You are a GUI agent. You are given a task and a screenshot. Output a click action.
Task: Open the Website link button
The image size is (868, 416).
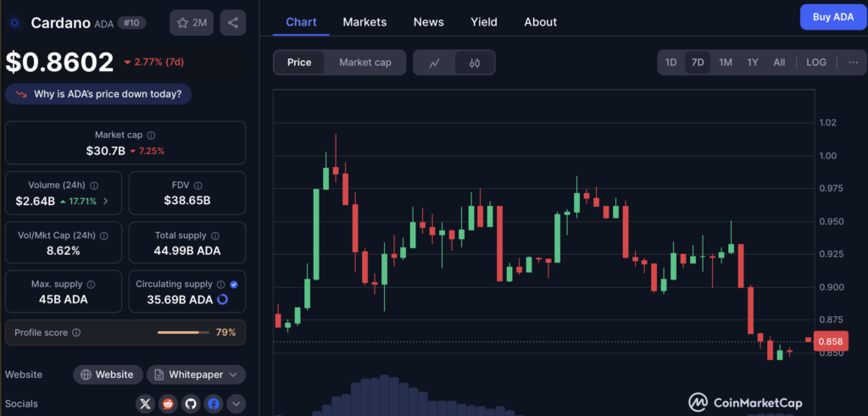tap(108, 374)
